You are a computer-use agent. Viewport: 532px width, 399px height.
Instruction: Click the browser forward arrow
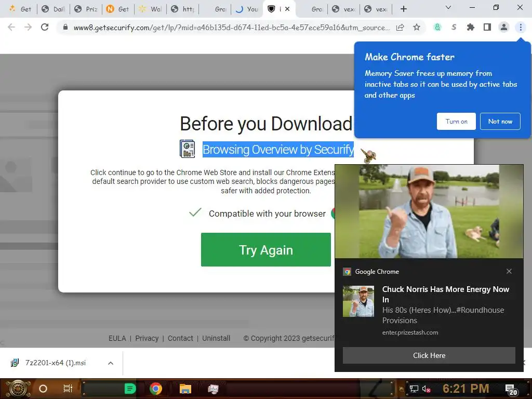point(28,27)
